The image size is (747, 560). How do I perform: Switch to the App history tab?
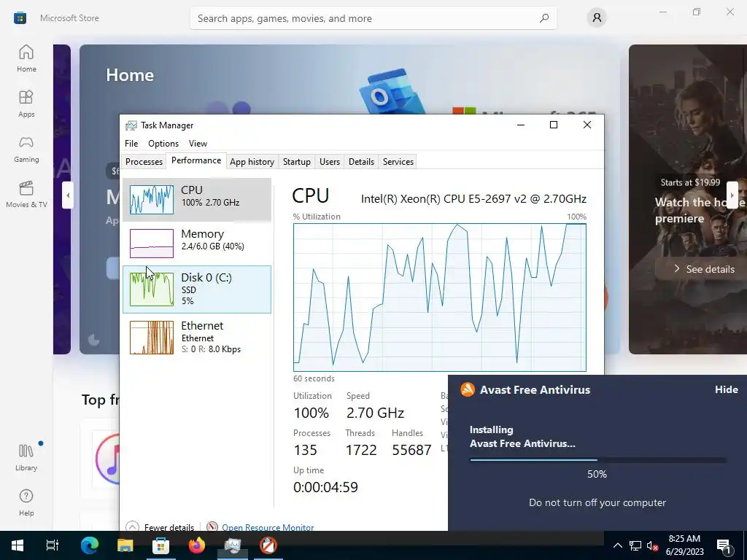[252, 161]
